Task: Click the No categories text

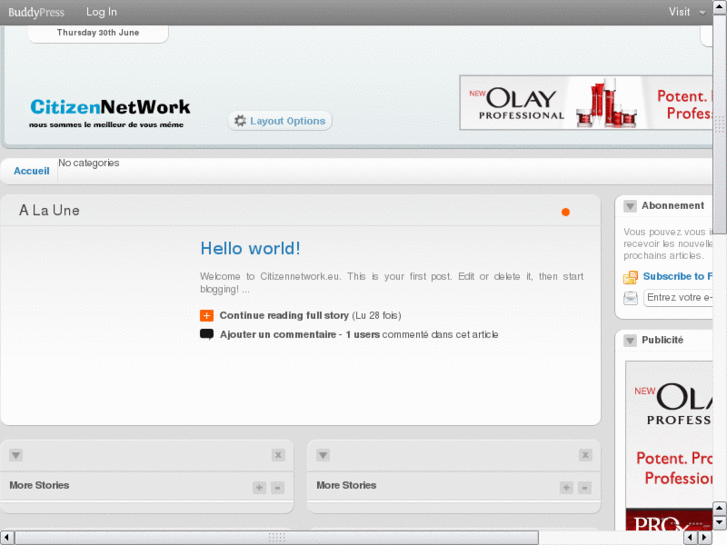Action: [89, 163]
